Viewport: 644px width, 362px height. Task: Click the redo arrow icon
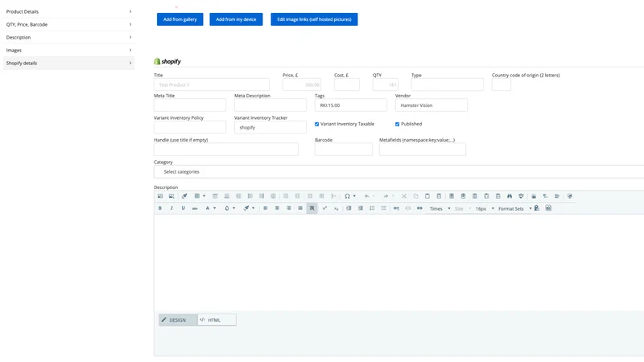[386, 196]
